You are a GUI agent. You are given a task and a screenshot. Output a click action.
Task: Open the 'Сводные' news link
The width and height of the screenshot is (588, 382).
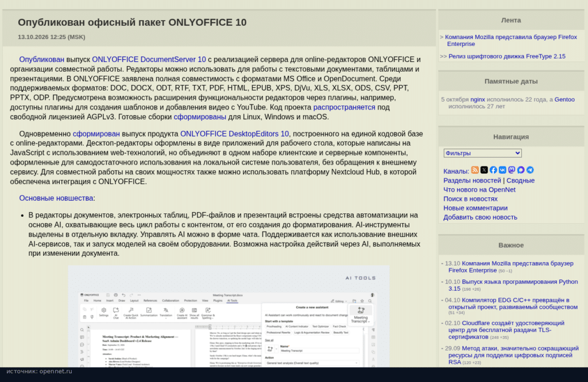click(520, 181)
